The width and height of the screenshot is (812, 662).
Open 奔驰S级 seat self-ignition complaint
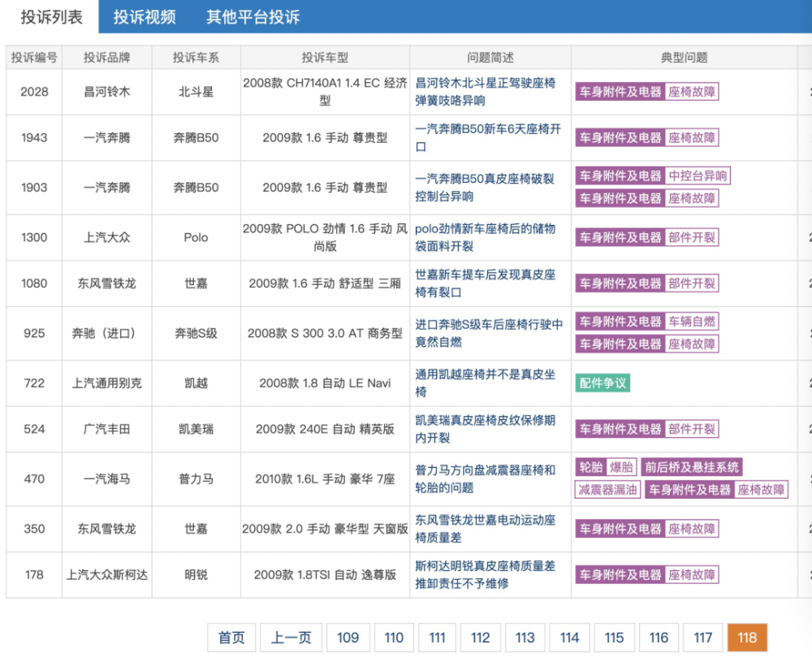[489, 333]
